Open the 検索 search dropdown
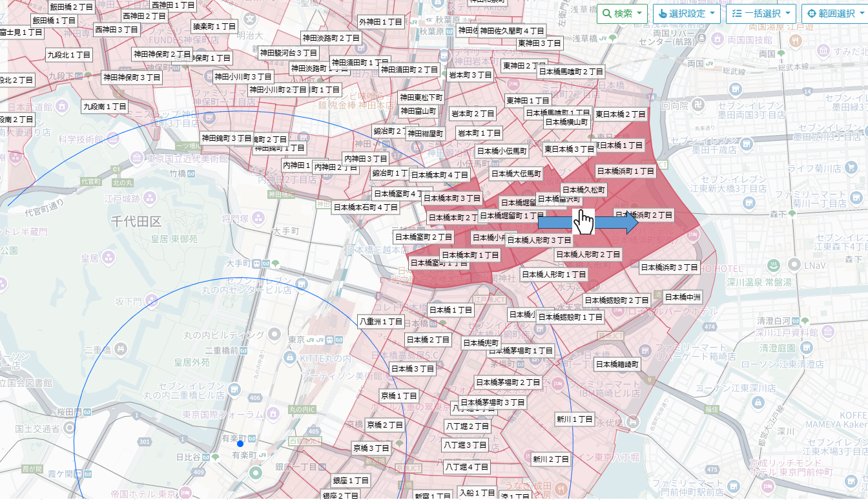This screenshot has width=868, height=500. [622, 14]
